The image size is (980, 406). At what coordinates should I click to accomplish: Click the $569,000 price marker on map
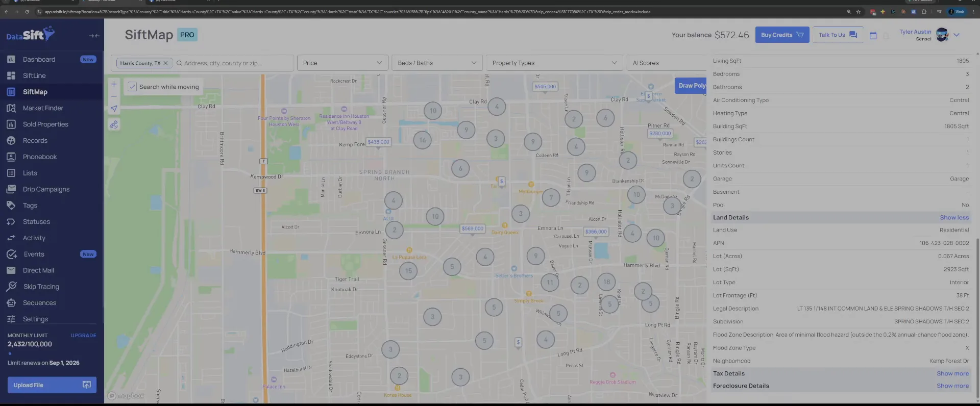point(472,229)
